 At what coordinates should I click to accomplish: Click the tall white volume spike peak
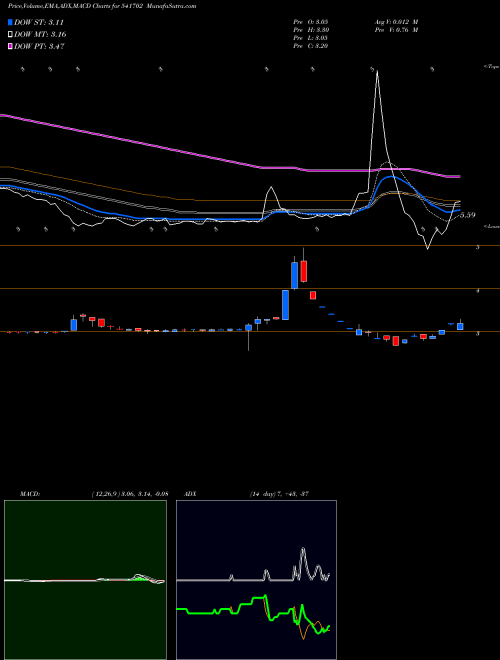click(377, 72)
